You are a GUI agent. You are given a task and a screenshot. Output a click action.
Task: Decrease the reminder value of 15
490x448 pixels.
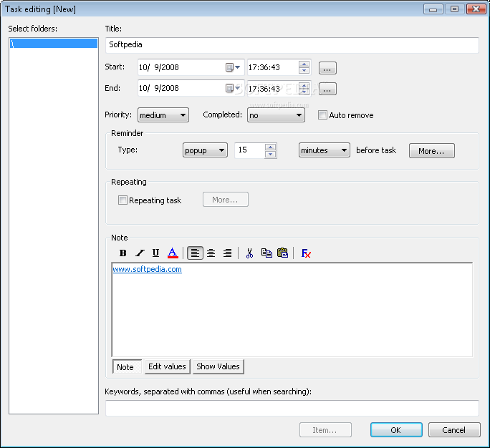click(271, 155)
